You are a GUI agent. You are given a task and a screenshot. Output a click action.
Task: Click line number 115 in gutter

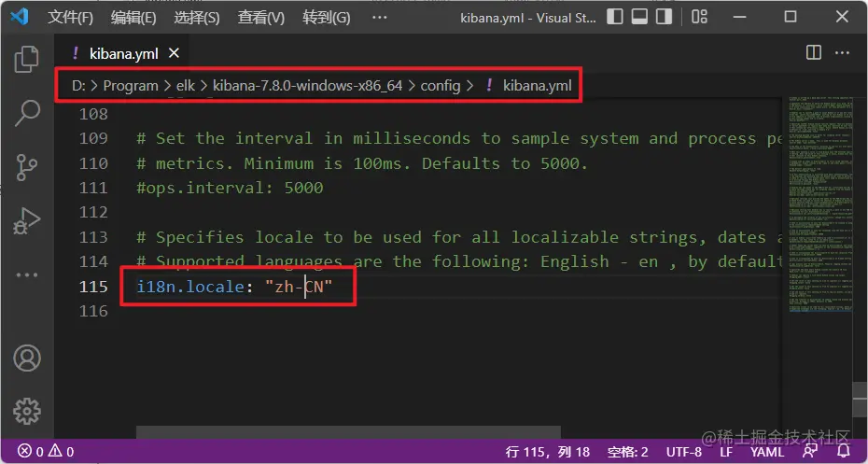(93, 287)
